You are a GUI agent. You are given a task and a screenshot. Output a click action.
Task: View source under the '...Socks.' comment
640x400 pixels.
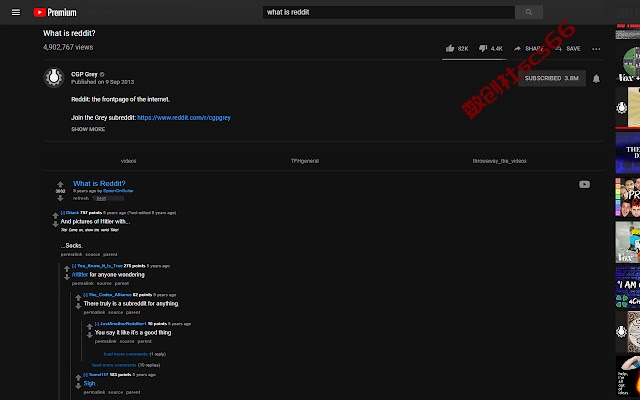pyautogui.click(x=93, y=255)
